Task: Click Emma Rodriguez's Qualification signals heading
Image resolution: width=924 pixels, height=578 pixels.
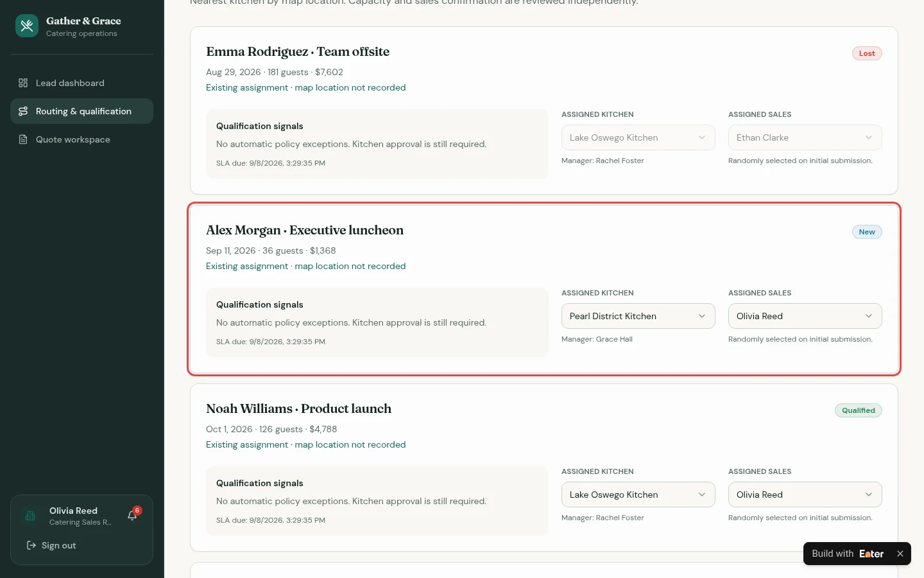Action: 260,126
